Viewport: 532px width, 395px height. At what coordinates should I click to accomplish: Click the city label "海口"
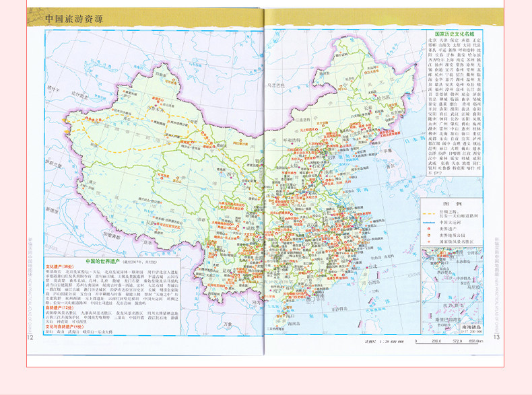pos(290,316)
